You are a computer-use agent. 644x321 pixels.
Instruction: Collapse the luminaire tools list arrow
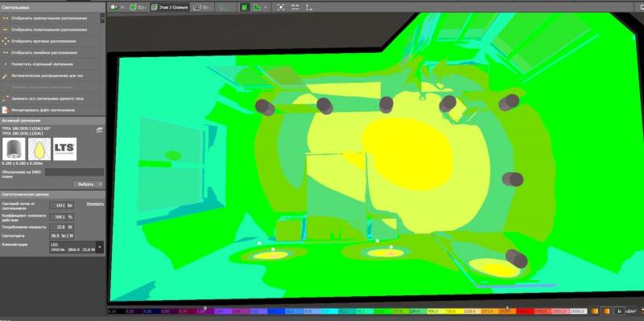[102, 18]
